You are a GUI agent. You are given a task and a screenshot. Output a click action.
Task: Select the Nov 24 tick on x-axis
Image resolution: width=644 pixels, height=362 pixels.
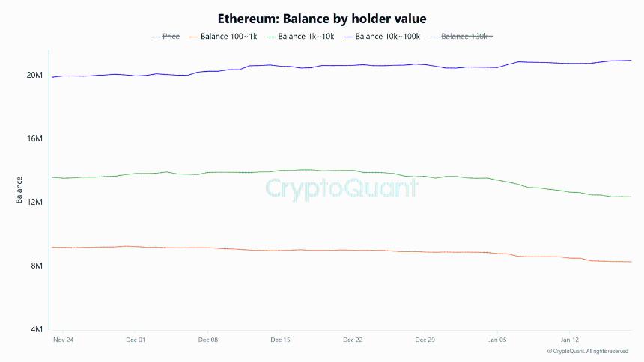(64, 340)
